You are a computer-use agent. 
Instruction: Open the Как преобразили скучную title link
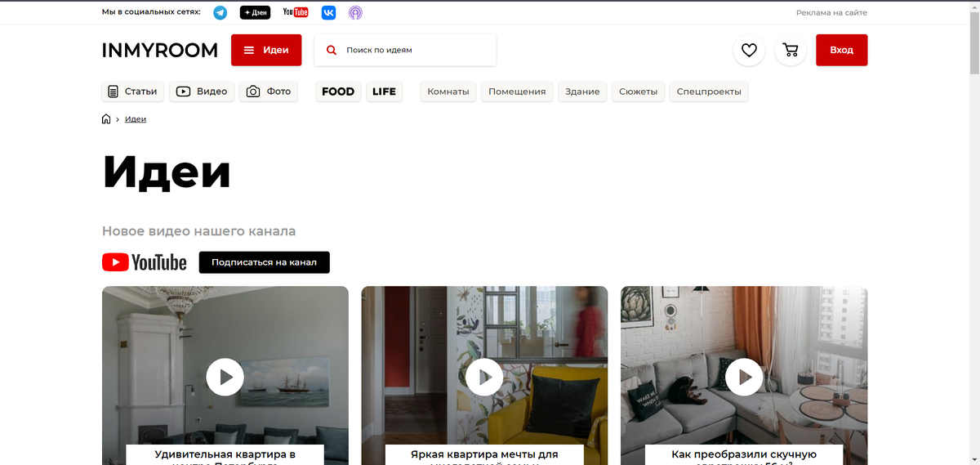[x=744, y=455]
